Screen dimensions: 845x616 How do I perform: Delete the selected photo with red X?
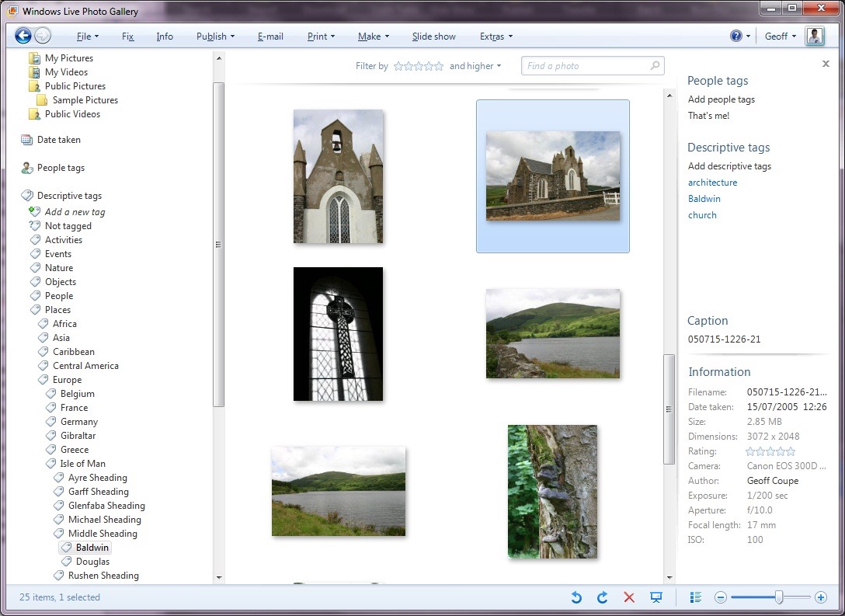[629, 597]
